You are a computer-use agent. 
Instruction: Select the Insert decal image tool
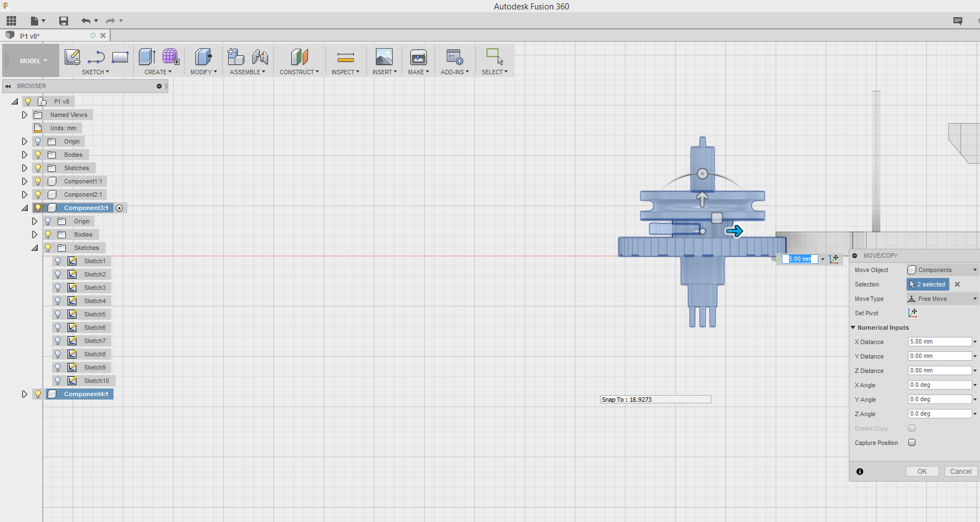384,57
